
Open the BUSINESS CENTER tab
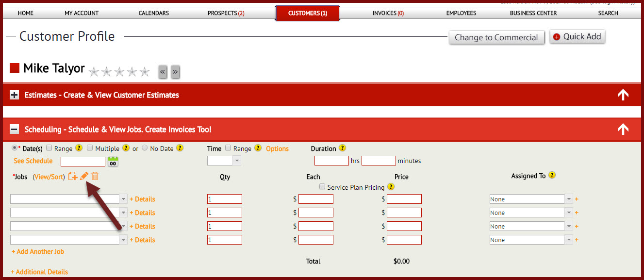coord(533,13)
